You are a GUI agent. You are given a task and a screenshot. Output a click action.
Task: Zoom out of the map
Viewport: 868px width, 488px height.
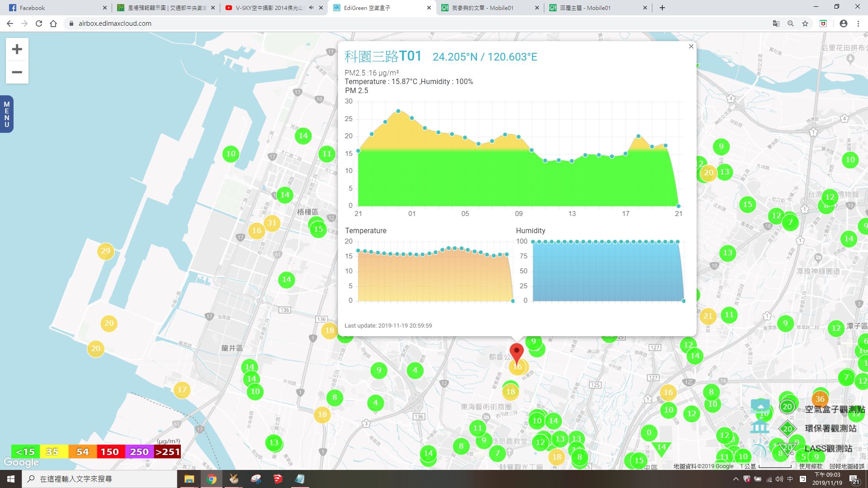(17, 72)
